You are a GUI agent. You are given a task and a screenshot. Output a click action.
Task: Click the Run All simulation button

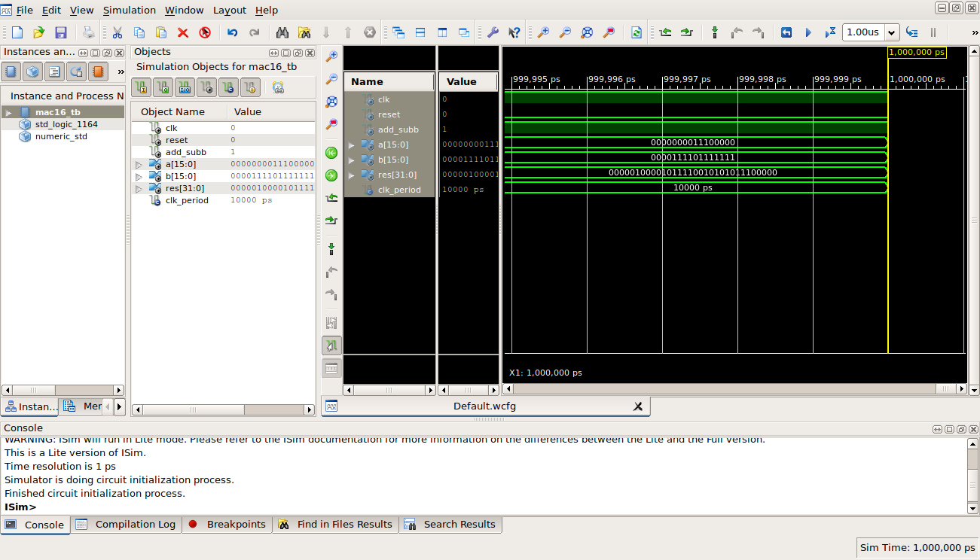coord(808,32)
